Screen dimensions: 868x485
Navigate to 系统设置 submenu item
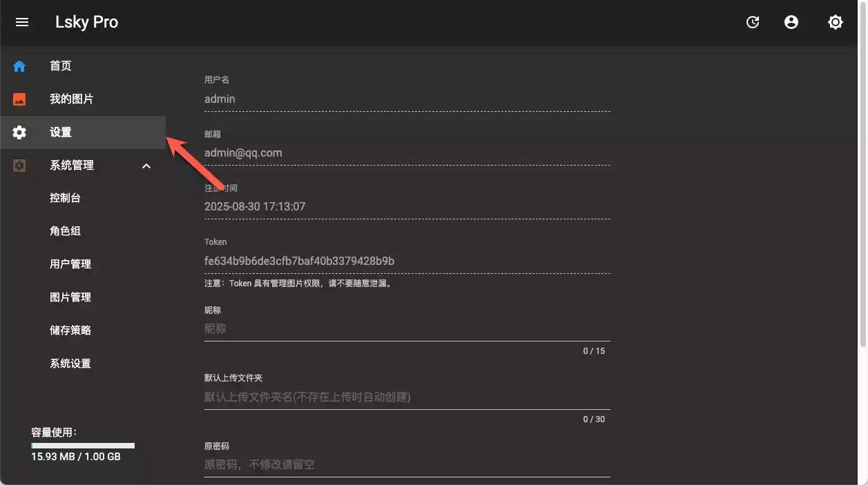[70, 364]
